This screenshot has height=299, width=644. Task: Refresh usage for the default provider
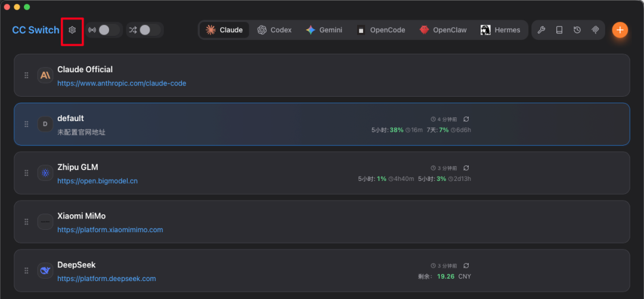tap(466, 119)
